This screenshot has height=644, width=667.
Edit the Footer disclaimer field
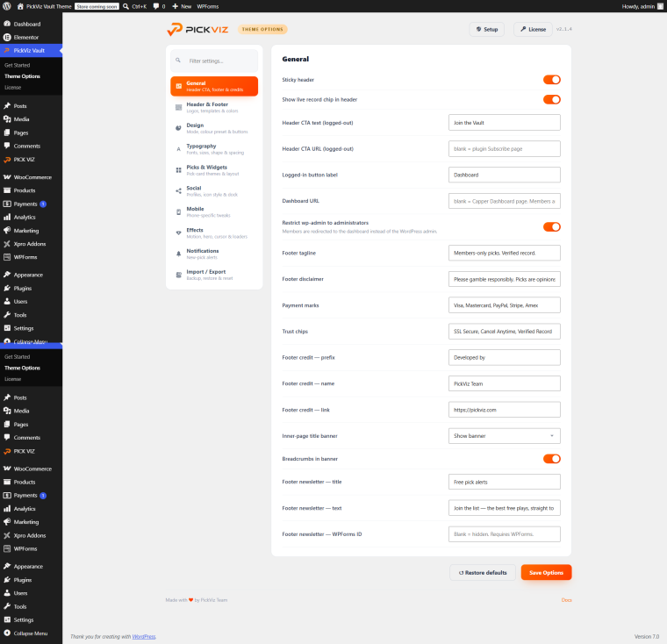[x=504, y=279]
